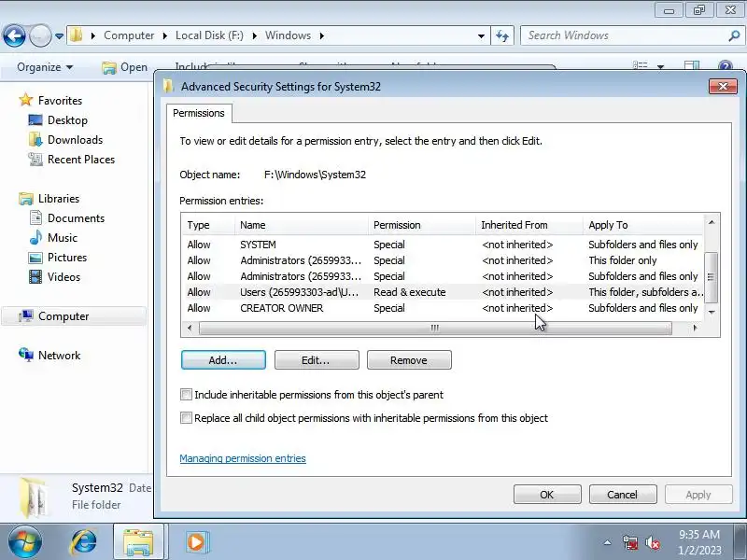Open Pictures library

coord(67,258)
